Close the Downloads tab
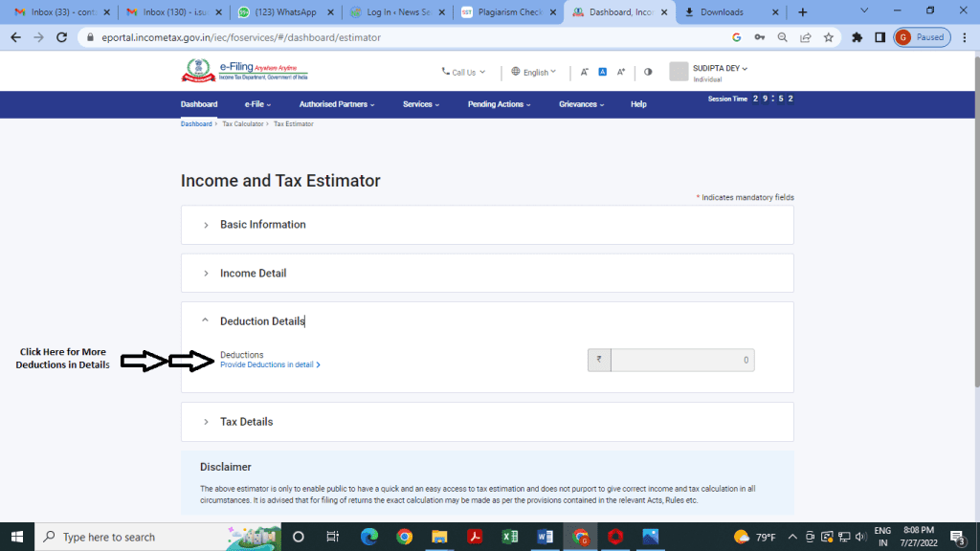Screen dimensions: 980x551 point(775,11)
